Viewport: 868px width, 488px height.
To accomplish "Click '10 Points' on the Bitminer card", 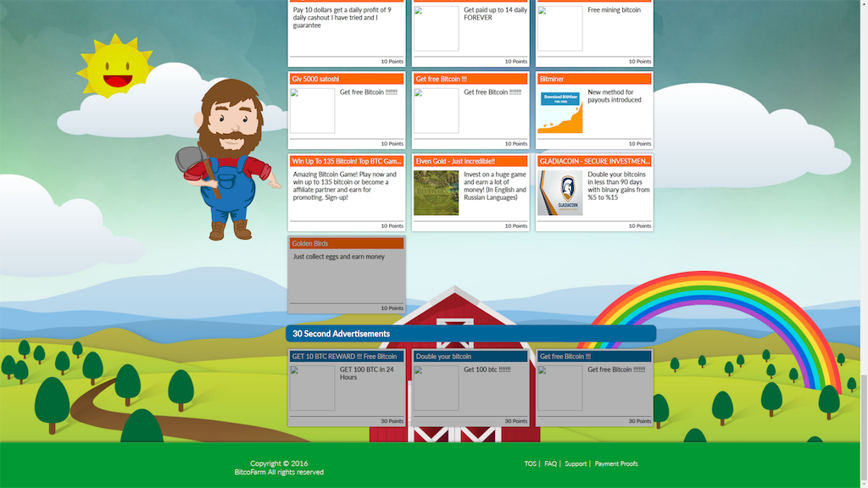I will coord(640,144).
